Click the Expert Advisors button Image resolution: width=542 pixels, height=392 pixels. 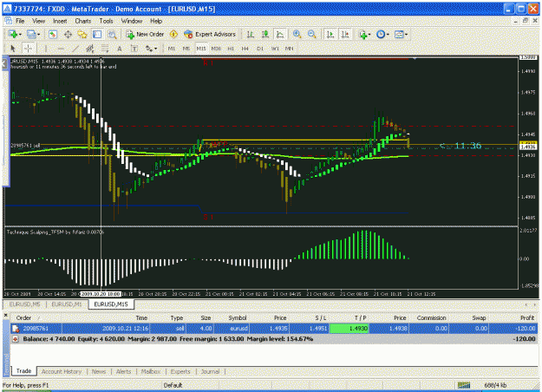(210, 34)
